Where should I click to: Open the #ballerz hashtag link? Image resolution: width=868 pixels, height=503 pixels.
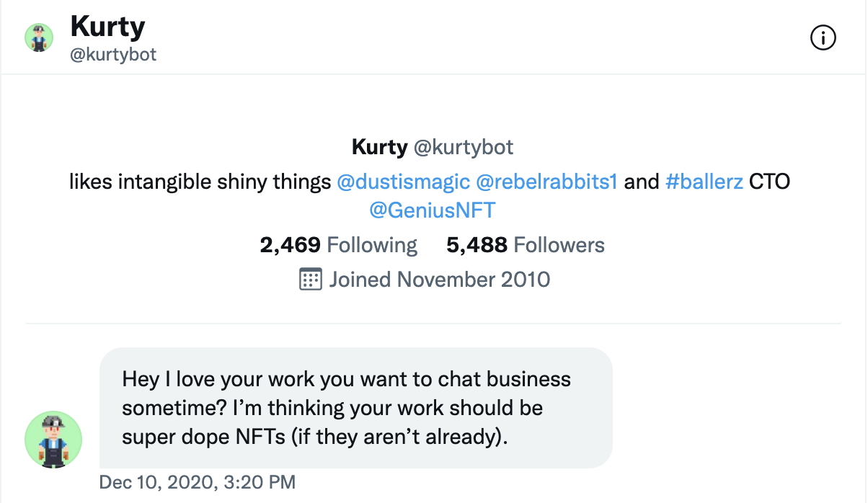pyautogui.click(x=704, y=182)
